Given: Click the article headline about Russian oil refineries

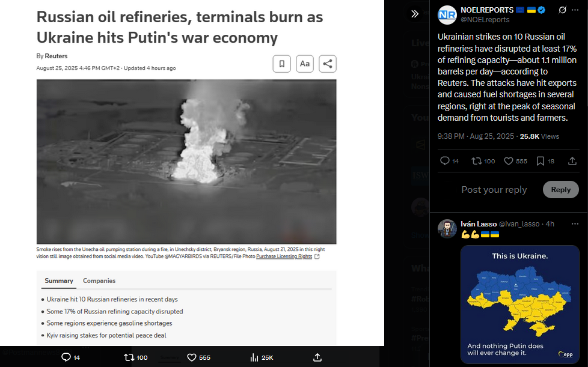Looking at the screenshot, I should pos(180,27).
